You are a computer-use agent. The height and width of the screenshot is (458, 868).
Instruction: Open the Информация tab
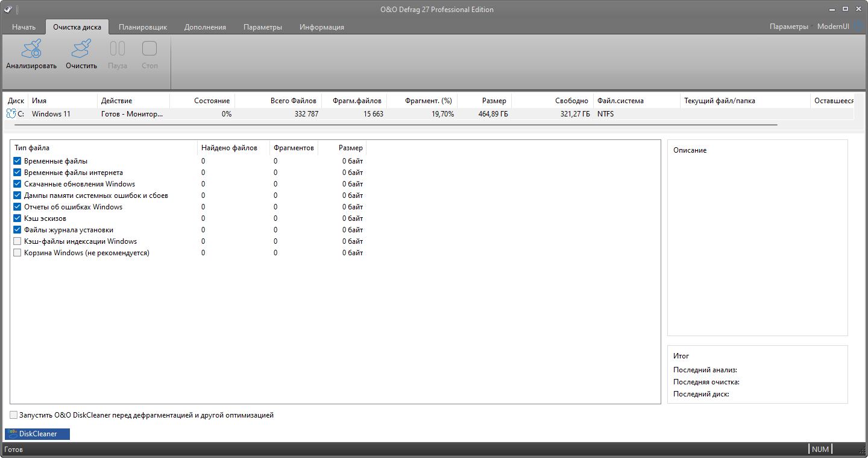tap(322, 27)
